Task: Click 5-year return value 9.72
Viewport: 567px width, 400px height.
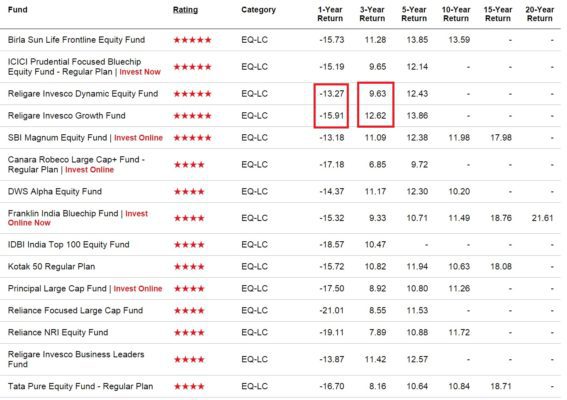Action: [x=419, y=165]
